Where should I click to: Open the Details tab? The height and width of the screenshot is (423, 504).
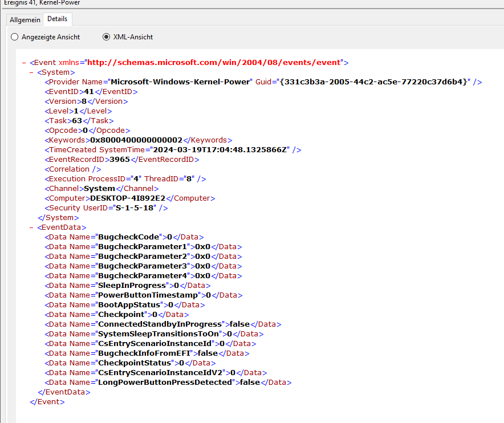pos(57,19)
